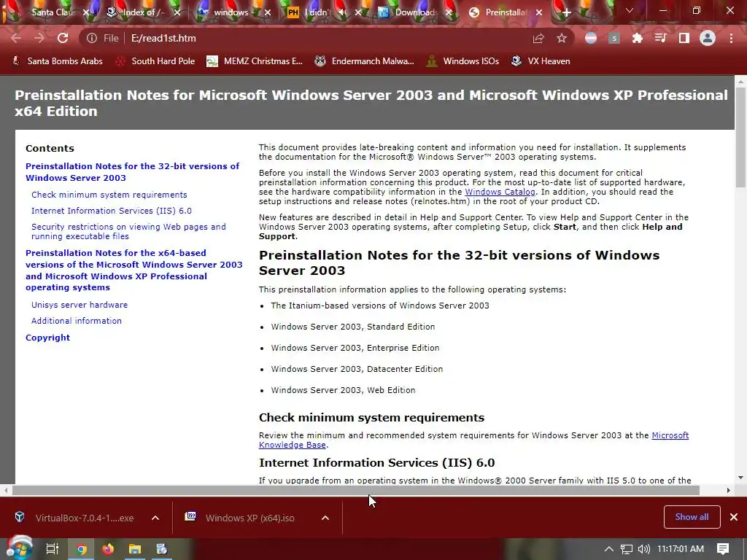Screen dimensions: 747x560
Task: Click the scroll down arrow of page
Action: pyautogui.click(x=741, y=478)
